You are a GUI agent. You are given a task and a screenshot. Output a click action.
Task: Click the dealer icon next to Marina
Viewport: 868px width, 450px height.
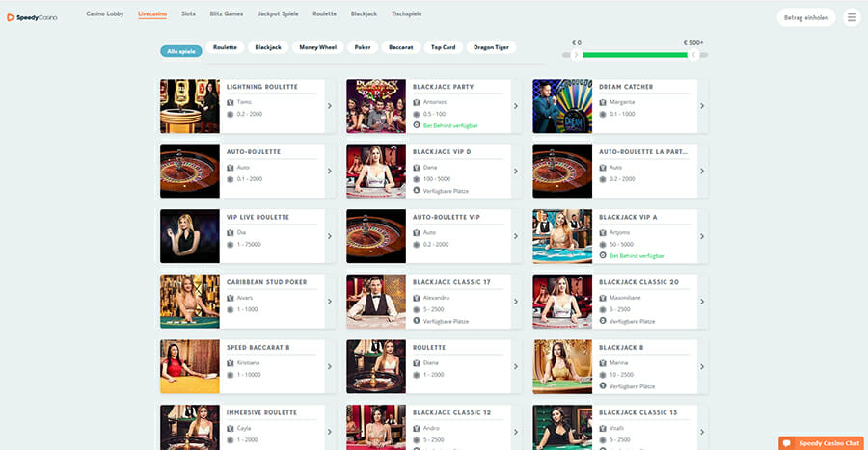(603, 363)
